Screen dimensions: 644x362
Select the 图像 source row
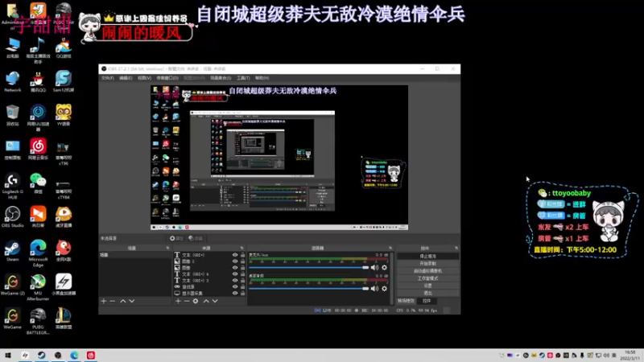pyautogui.click(x=210, y=268)
